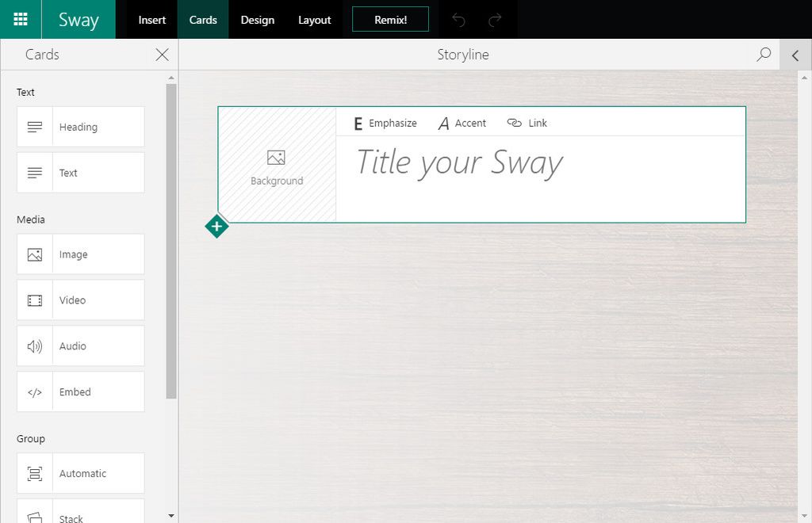Add an Image card
This screenshot has width=812, height=523.
coord(81,254)
